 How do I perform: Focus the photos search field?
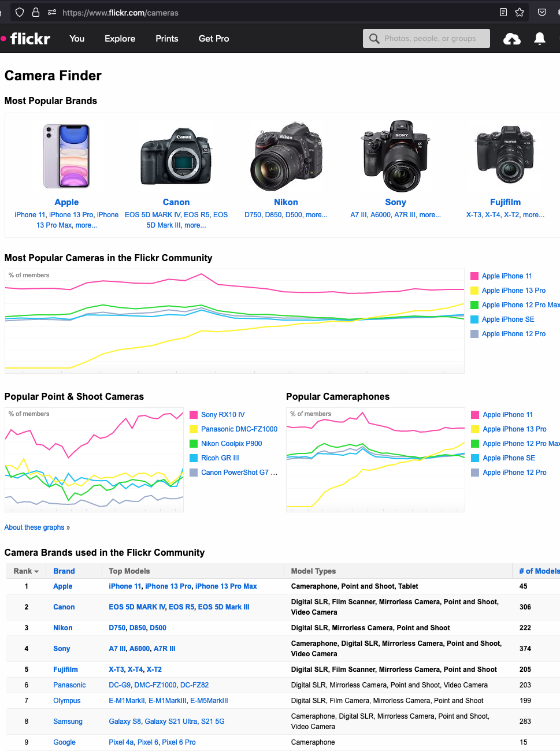430,39
